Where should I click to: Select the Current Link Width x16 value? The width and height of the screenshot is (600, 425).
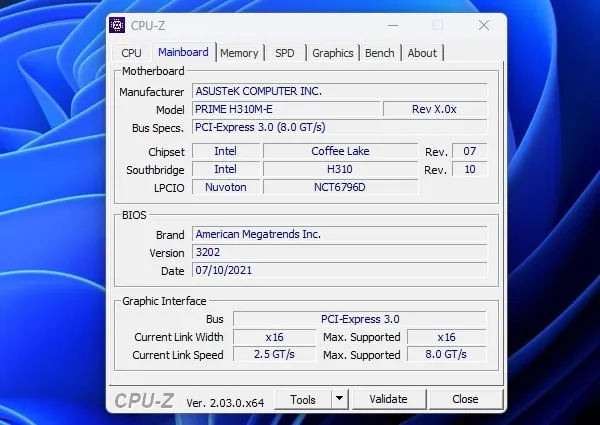click(x=274, y=337)
